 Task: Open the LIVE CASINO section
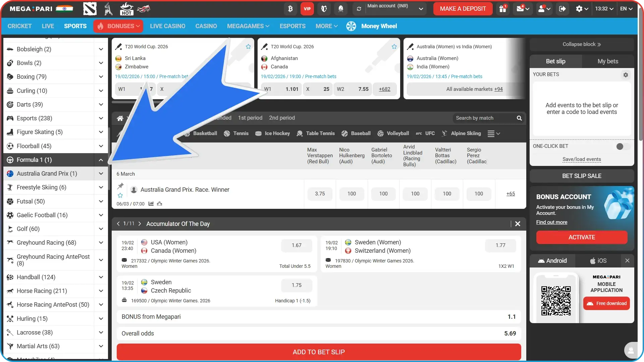coord(167,26)
